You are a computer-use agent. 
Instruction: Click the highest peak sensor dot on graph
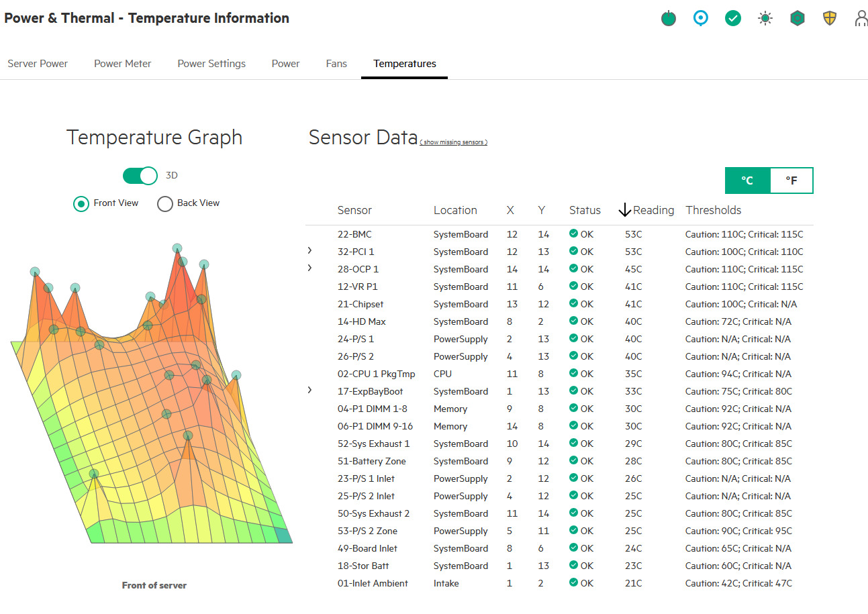(177, 248)
